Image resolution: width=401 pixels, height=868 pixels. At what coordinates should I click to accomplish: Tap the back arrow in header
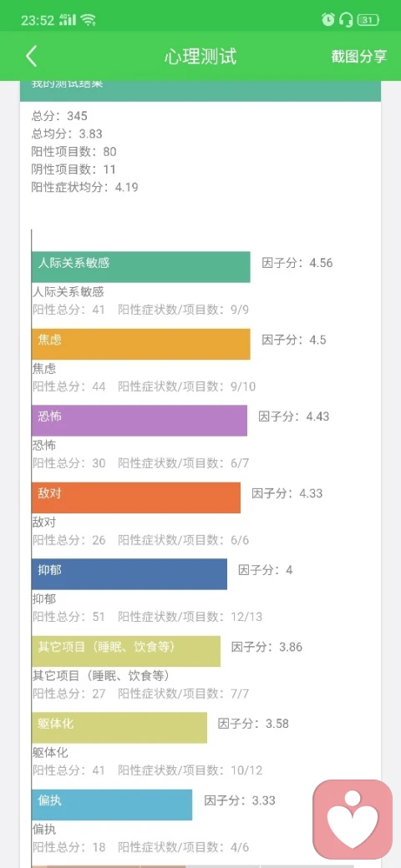click(32, 57)
